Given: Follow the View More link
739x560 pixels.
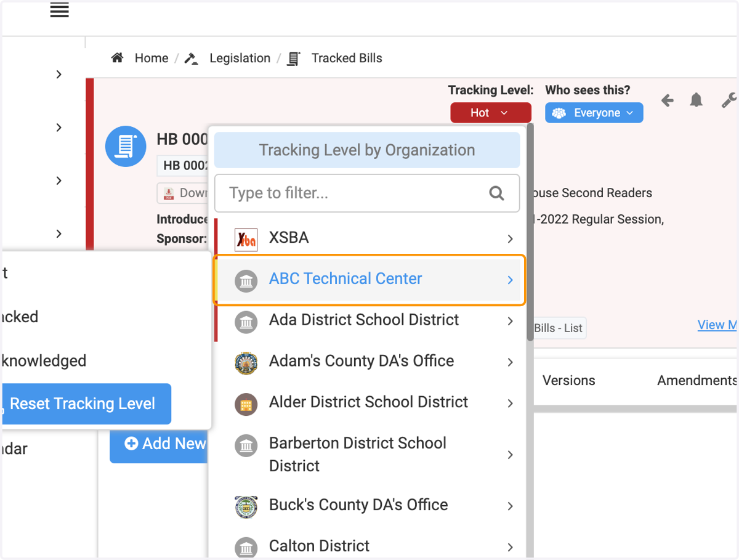Looking at the screenshot, I should tap(717, 325).
